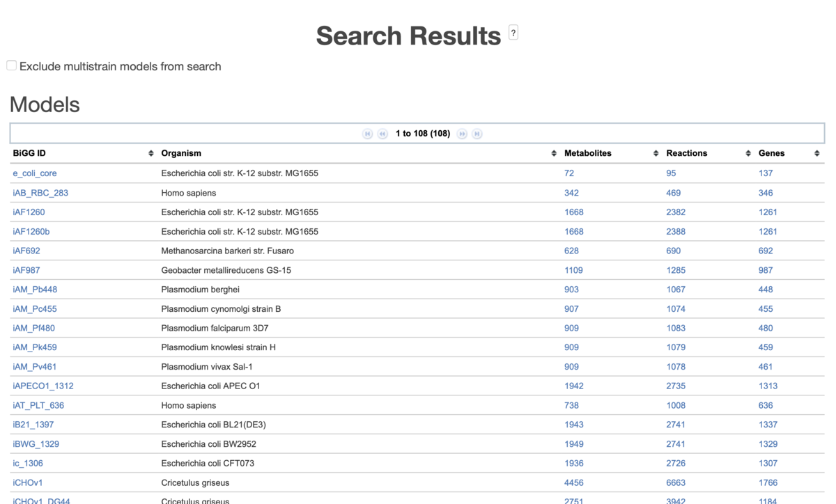Click reactions count 1078 for iAM_Pv461

click(x=676, y=367)
